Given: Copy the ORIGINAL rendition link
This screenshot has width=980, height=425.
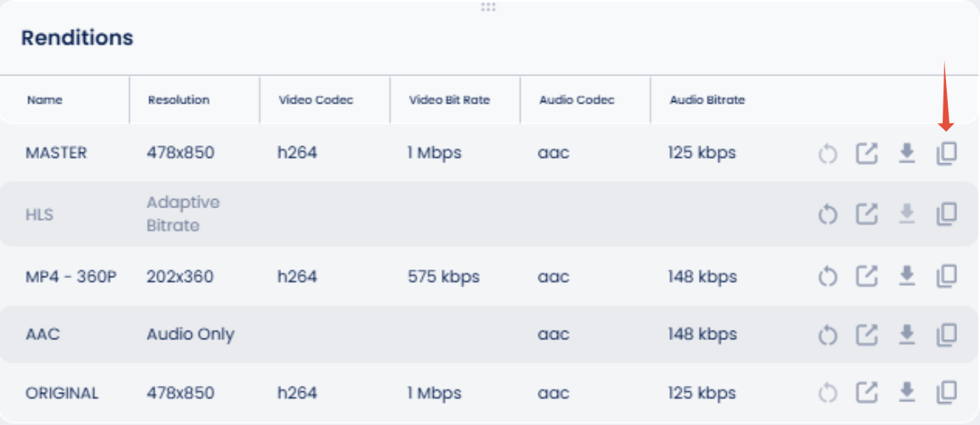Looking at the screenshot, I should (x=946, y=393).
